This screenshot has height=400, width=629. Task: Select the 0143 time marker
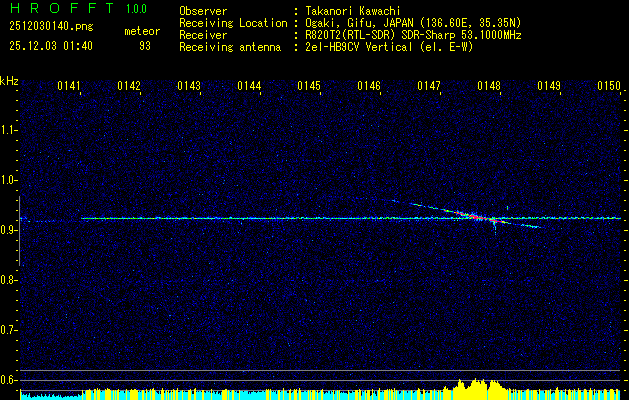(x=189, y=87)
